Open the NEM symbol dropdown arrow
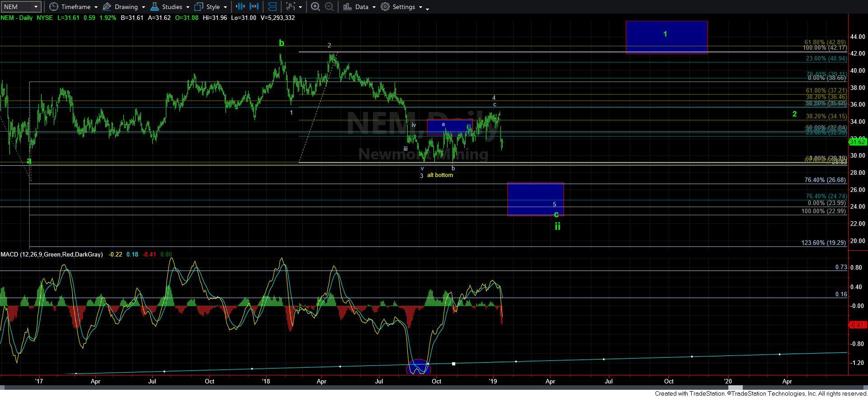Image resolution: width=868 pixels, height=397 pixels. click(x=37, y=7)
